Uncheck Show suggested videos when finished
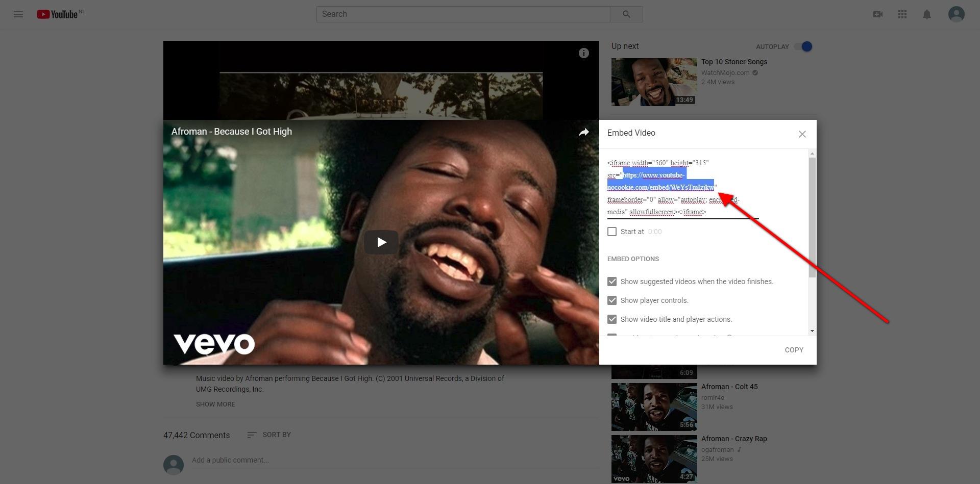Viewport: 980px width, 484px height. (612, 282)
